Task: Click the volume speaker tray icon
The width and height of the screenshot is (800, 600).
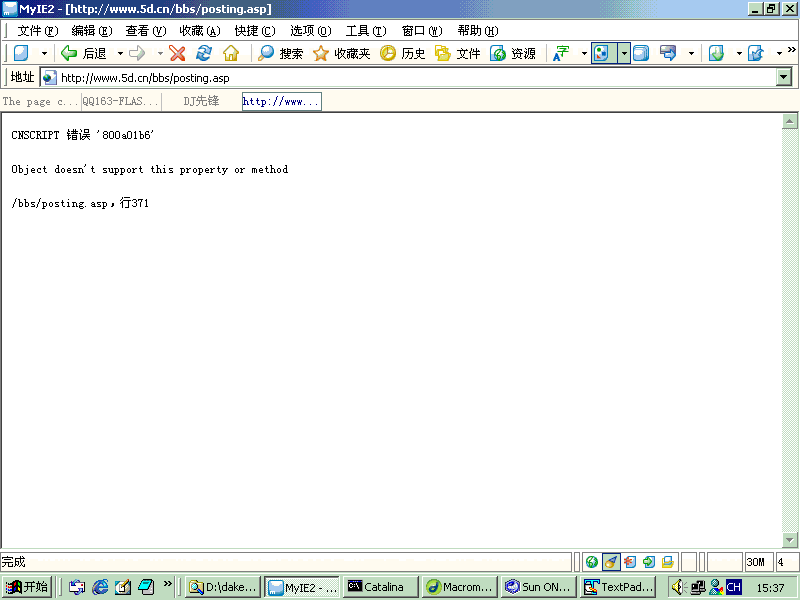Action: pos(678,587)
